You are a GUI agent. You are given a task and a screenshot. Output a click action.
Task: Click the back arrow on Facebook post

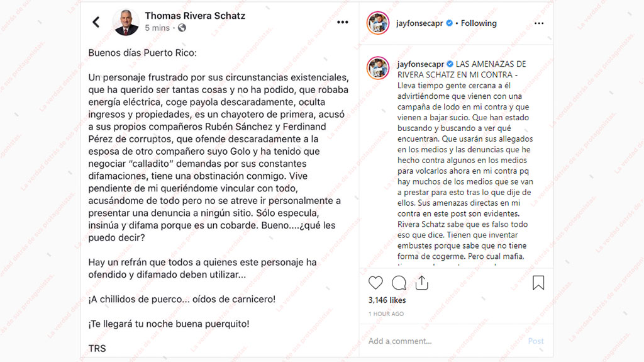(96, 23)
